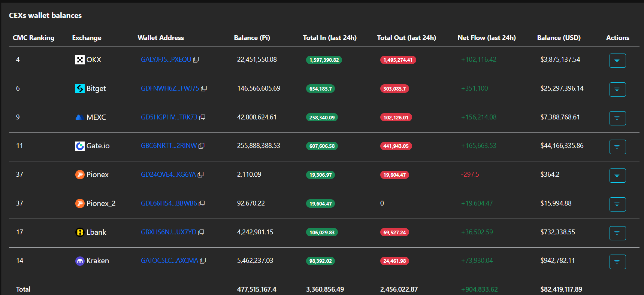Copy the Pionex_2 wallet address

[x=202, y=203]
